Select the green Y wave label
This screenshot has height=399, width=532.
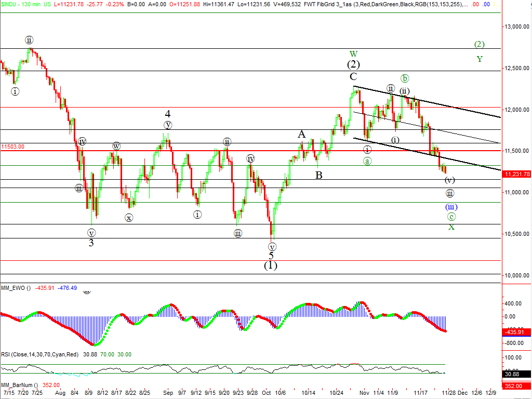(x=480, y=59)
